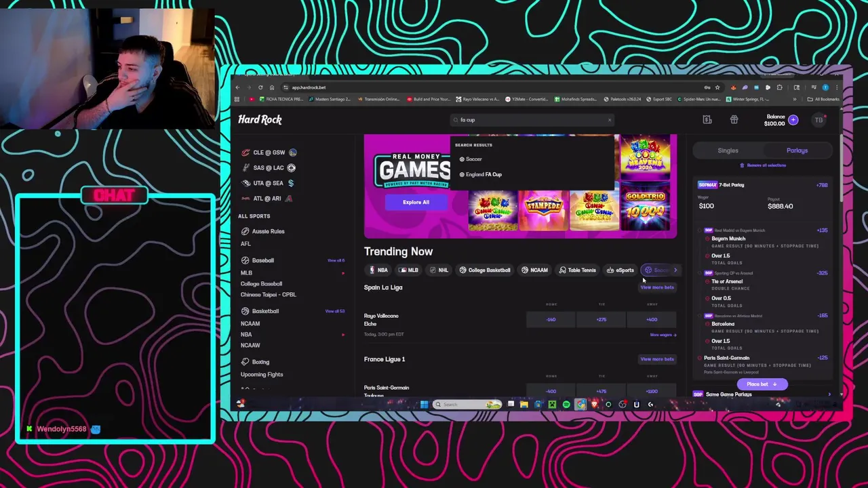The height and width of the screenshot is (488, 868).
Task: Select the eSports trending chip
Action: 620,270
